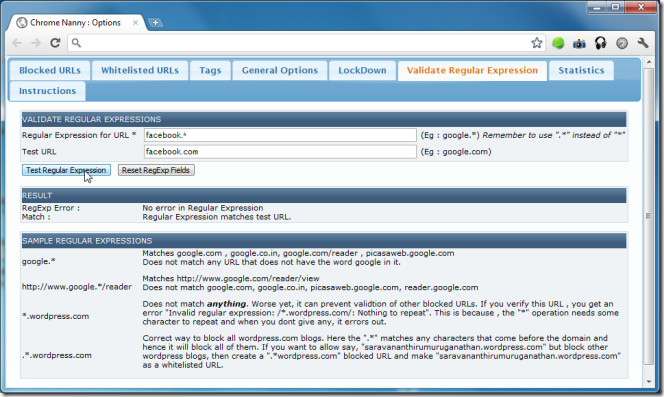664x397 pixels.
Task: Click the '(Eg : google.com)' hint text
Action: coord(456,152)
